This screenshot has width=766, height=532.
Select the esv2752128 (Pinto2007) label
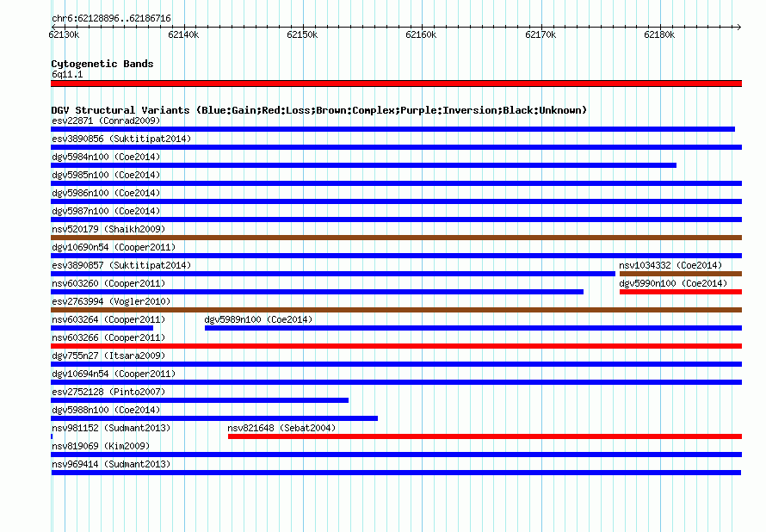click(x=108, y=392)
